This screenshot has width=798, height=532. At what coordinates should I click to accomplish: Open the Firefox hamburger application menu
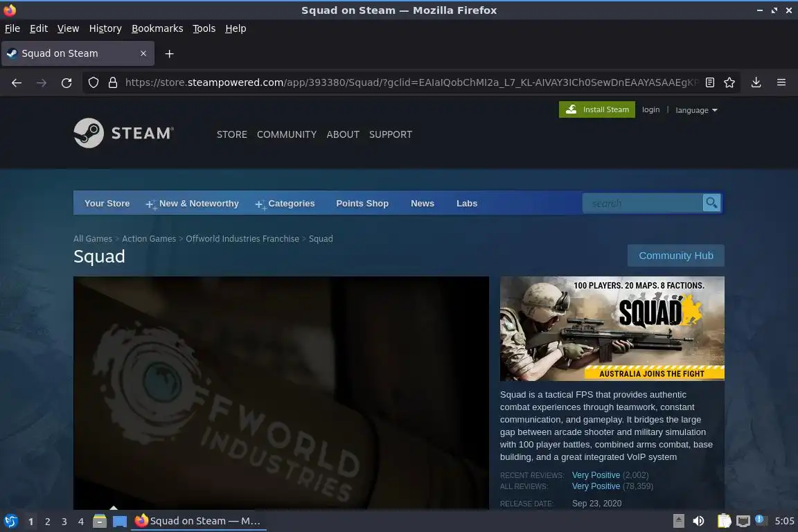point(781,82)
